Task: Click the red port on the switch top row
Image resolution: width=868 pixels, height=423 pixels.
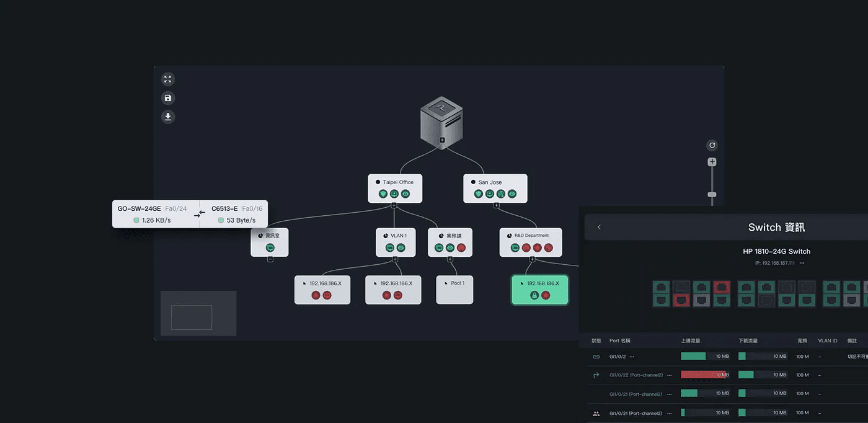Action: 721,287
